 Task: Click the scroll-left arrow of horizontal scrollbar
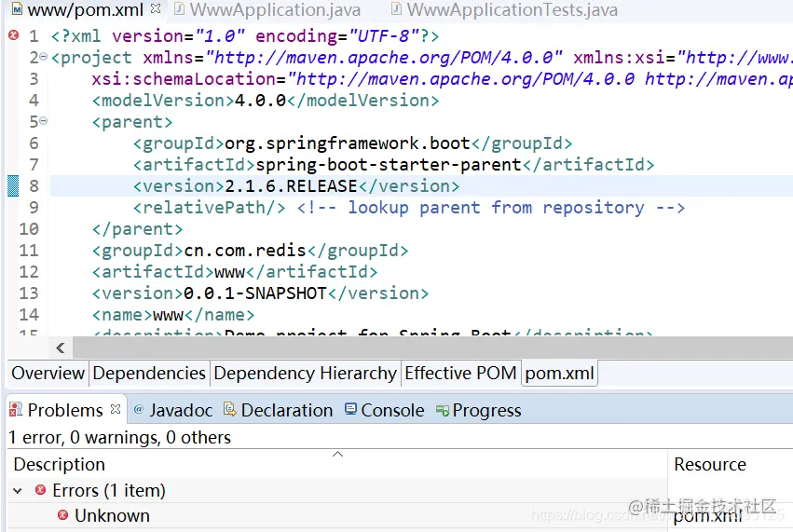click(61, 348)
